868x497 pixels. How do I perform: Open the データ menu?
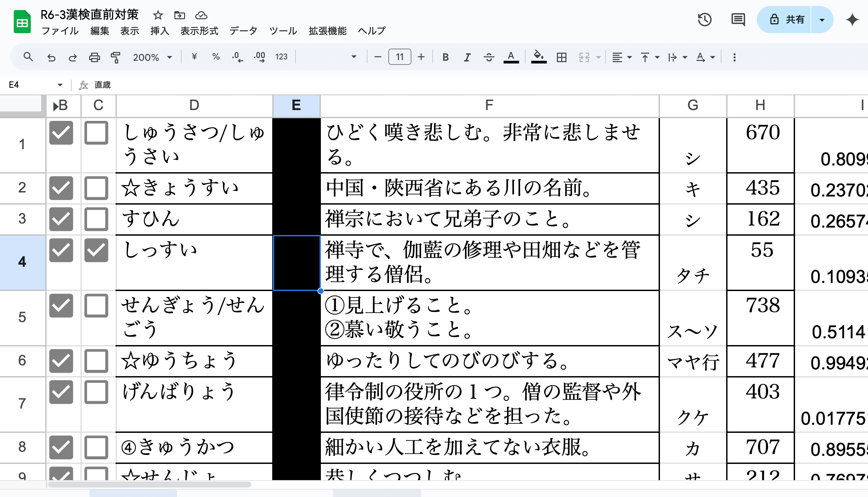pyautogui.click(x=244, y=31)
